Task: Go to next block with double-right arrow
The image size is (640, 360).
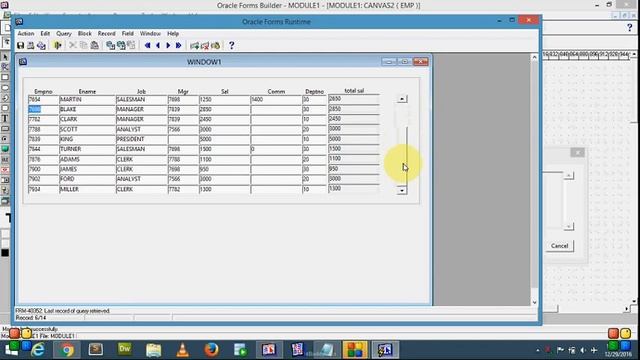Action: pyautogui.click(x=178, y=45)
